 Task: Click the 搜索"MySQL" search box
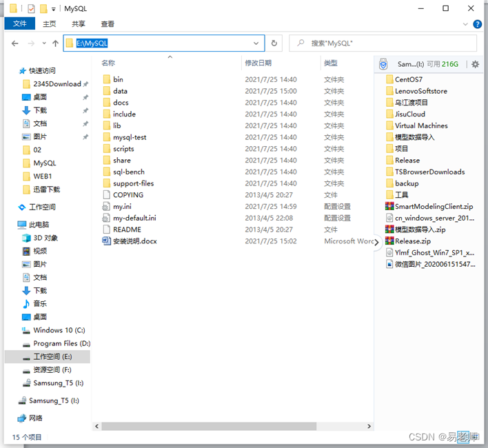click(x=383, y=43)
